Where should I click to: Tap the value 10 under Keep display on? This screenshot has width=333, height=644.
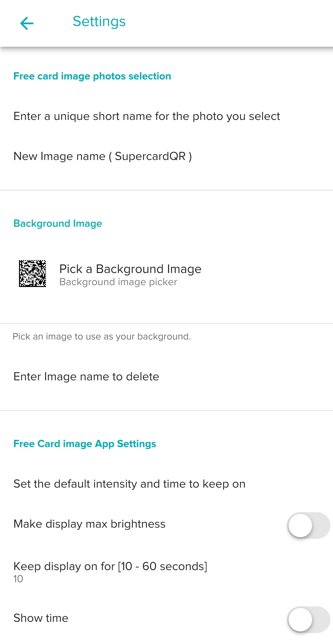(x=18, y=579)
